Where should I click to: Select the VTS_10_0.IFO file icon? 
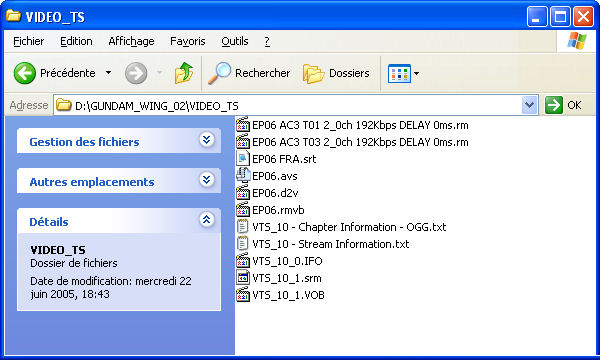click(x=243, y=261)
